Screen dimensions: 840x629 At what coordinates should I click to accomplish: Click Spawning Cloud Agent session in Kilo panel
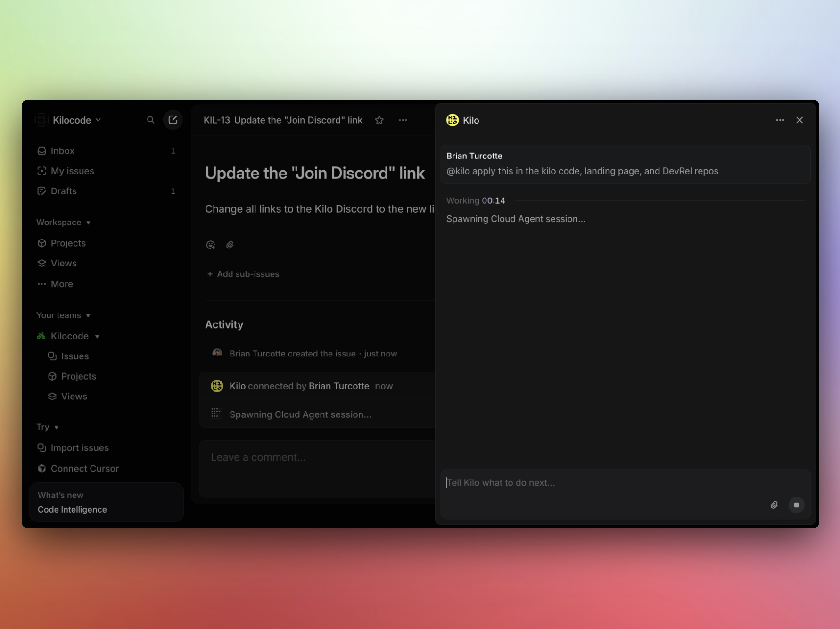pos(516,219)
